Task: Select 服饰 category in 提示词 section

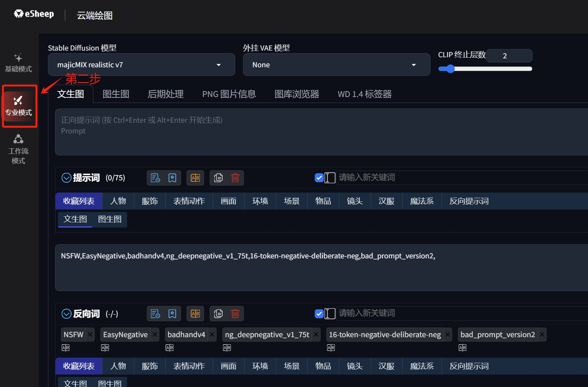Action: pos(150,201)
